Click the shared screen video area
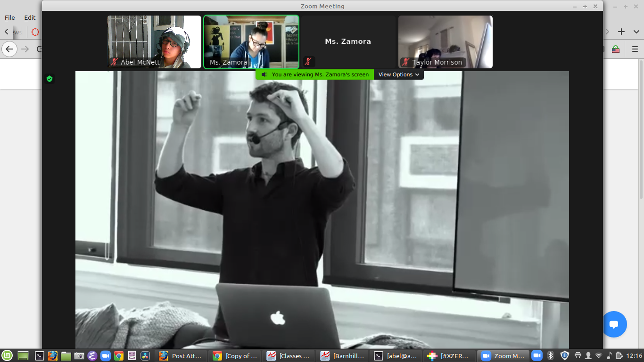This screenshot has height=362, width=644. click(x=322, y=210)
